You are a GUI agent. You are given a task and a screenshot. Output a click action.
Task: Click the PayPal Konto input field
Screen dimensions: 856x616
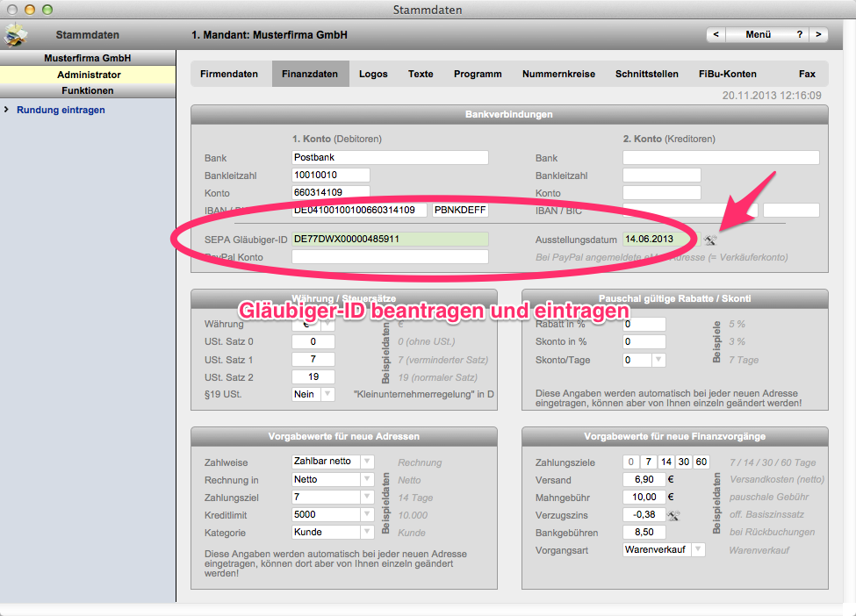(390, 257)
